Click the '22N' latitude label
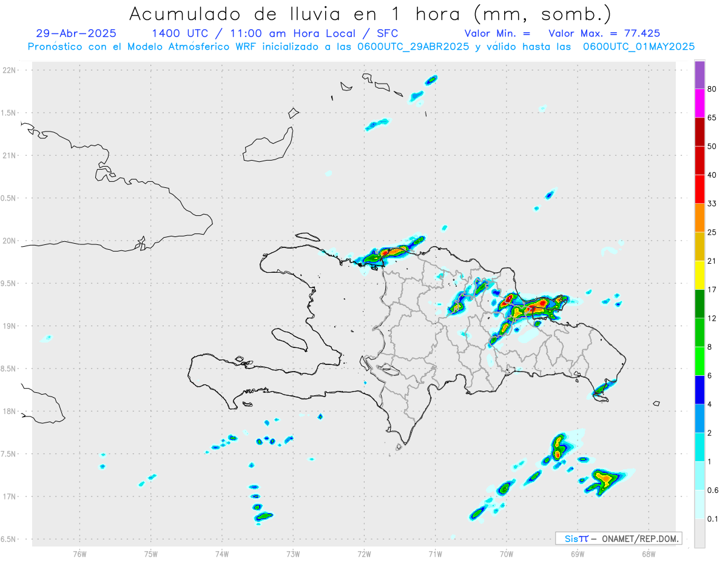 point(10,70)
